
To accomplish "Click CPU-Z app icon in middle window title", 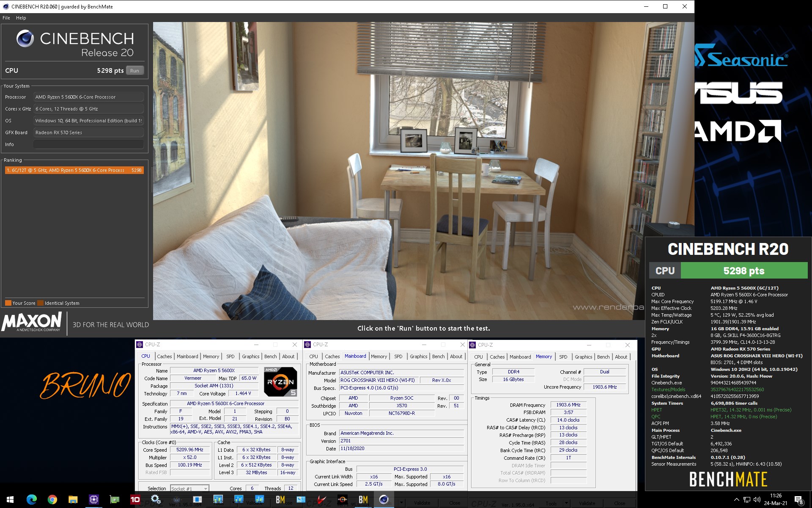I will (x=307, y=345).
